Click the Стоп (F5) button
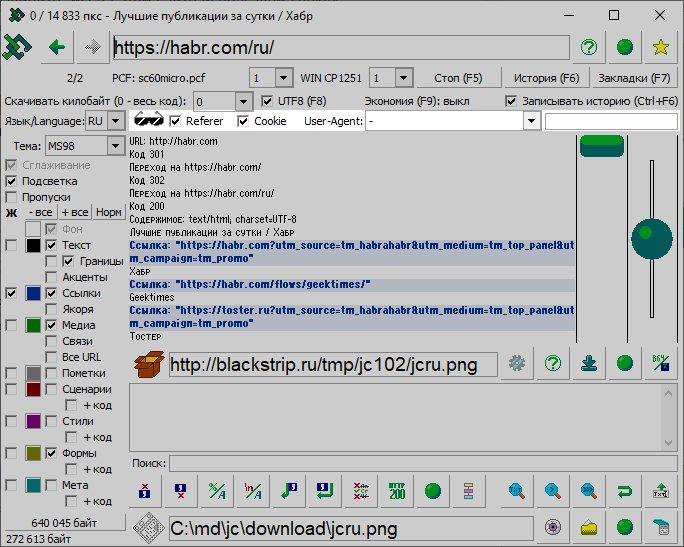This screenshot has width=684, height=547. click(x=458, y=78)
